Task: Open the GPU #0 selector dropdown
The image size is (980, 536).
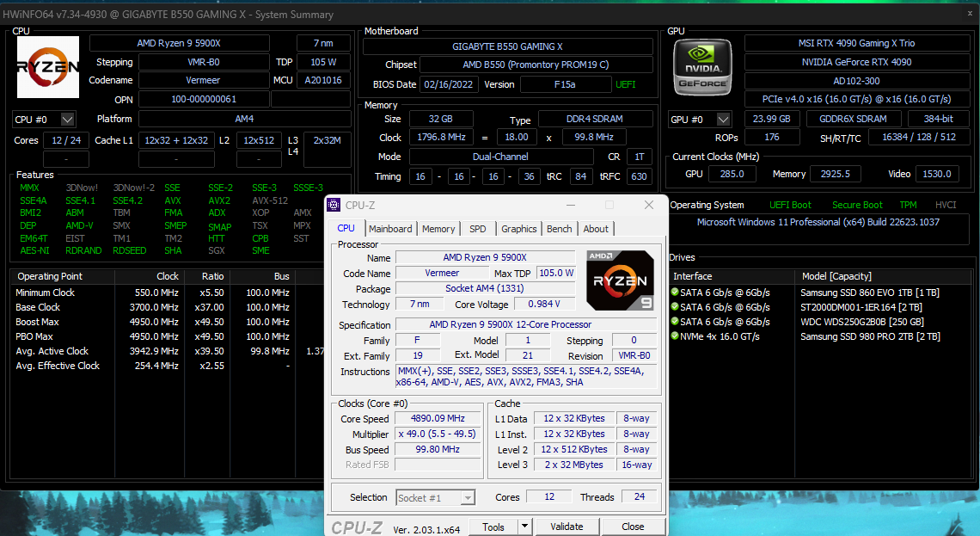Action: pyautogui.click(x=723, y=120)
